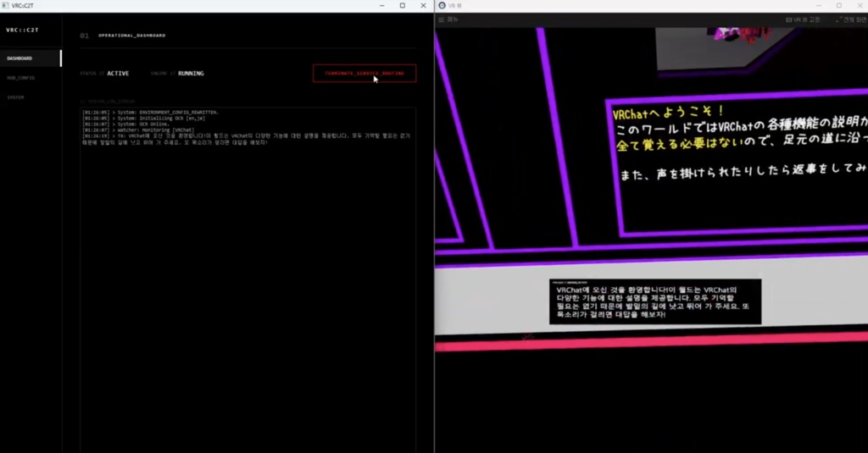
Task: Open the SYSTEM section in sidebar
Action: coord(15,97)
